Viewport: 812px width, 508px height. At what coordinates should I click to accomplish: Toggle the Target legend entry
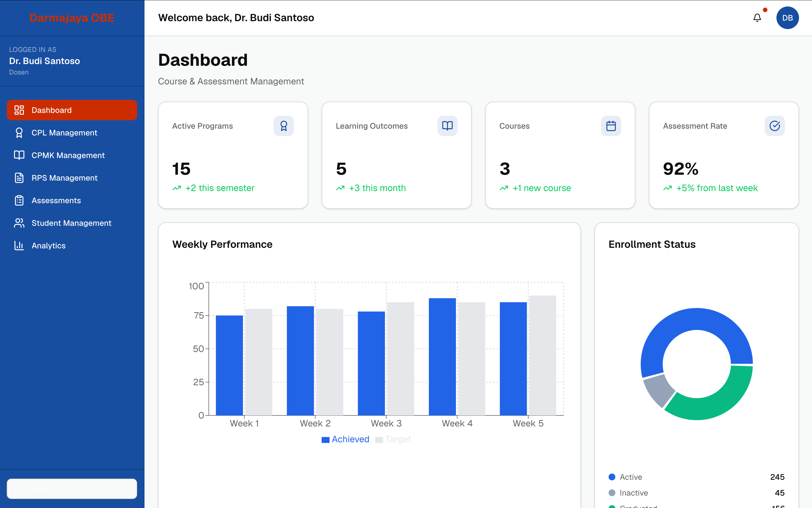tap(393, 439)
